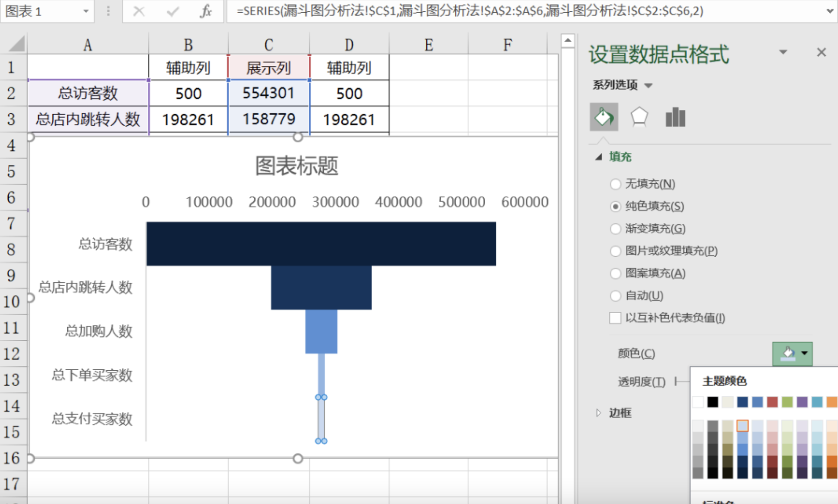Open the 系列选项 dropdown arrow
This screenshot has width=838, height=504.
pos(648,85)
